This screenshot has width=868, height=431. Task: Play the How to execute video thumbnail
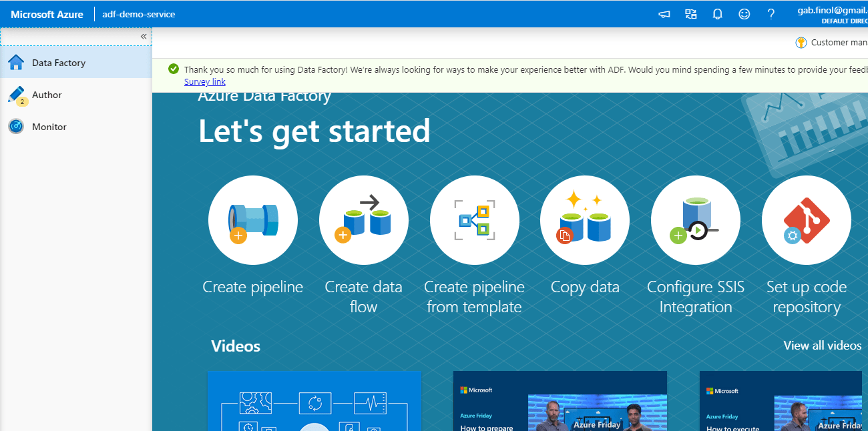pos(781,401)
